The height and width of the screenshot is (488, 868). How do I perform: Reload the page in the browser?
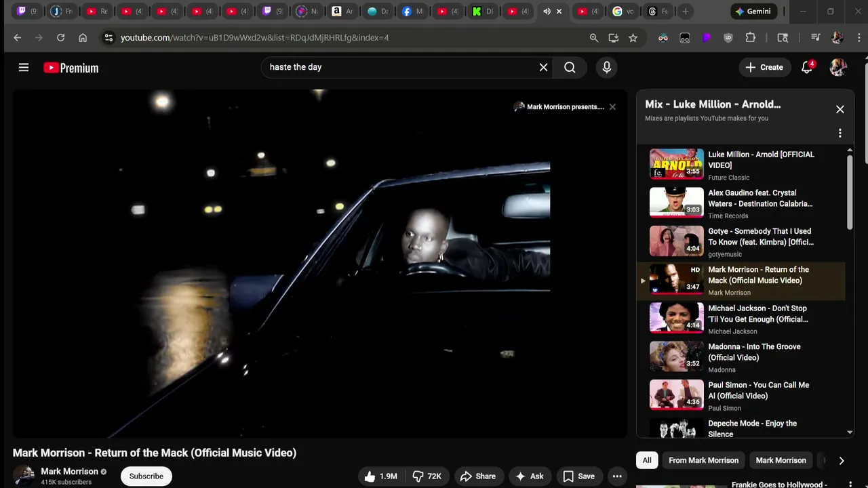coord(60,38)
